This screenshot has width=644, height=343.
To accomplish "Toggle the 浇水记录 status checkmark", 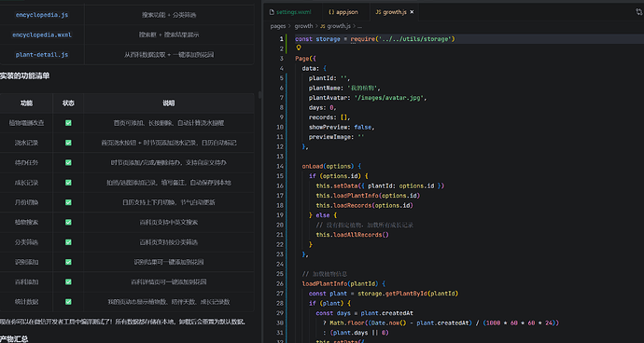I will [68, 143].
